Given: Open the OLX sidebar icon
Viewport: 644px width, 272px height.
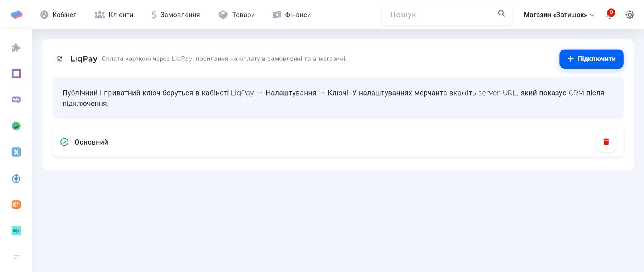Looking at the screenshot, I should (x=16, y=230).
